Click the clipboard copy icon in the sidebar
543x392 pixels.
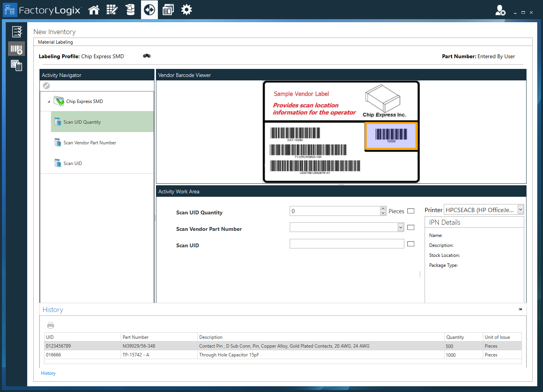[x=16, y=65]
